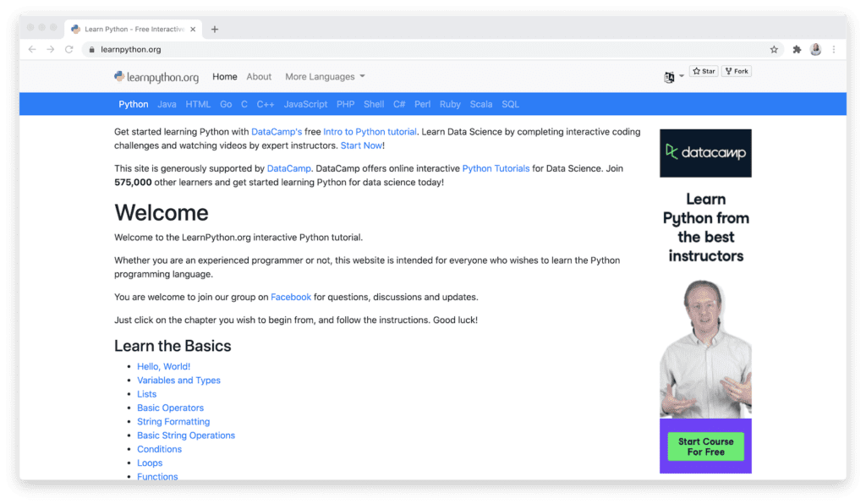This screenshot has height=504, width=866.
Task: Open the About page in navbar
Action: point(259,77)
